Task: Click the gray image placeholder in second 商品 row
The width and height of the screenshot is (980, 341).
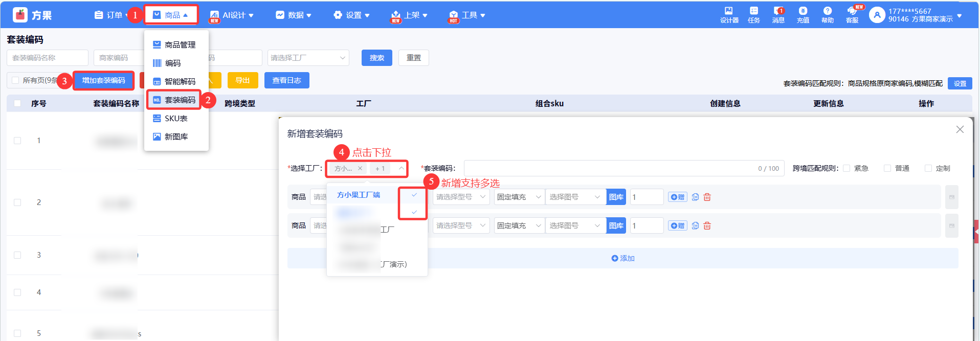Action: tap(951, 225)
